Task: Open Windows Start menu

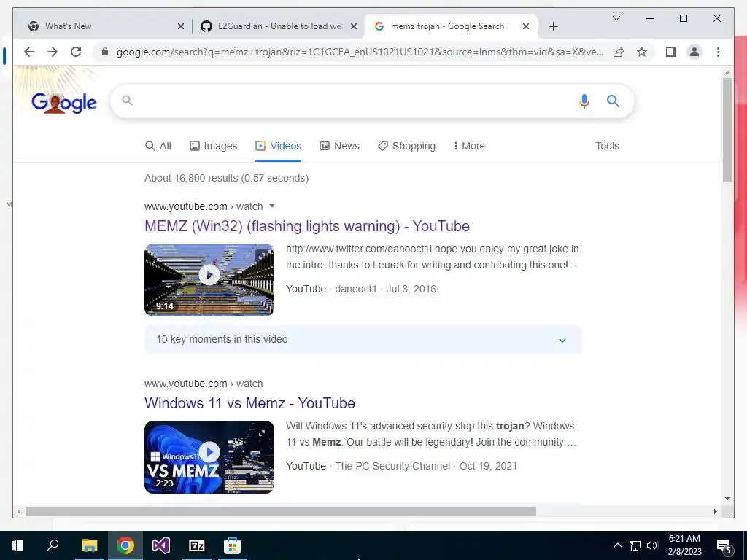Action: 18,545
